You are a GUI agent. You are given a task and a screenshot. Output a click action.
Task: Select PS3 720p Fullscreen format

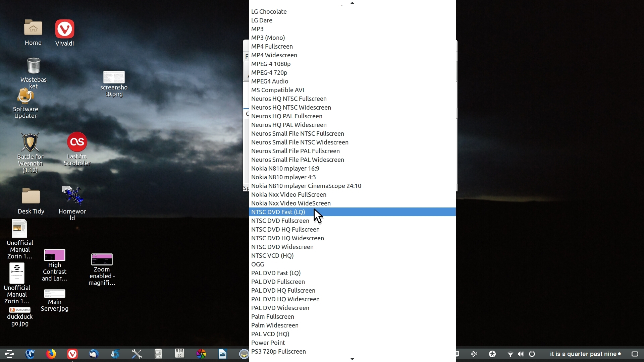click(x=279, y=351)
